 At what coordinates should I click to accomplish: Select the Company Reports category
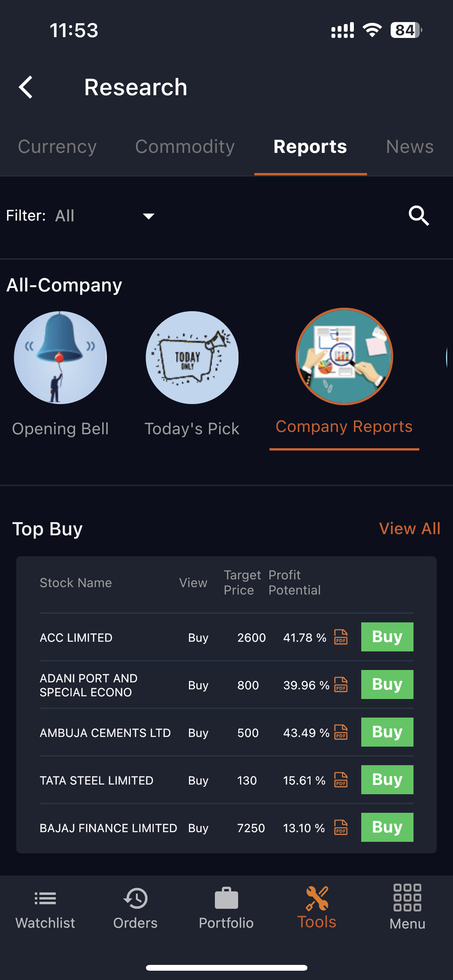344,356
